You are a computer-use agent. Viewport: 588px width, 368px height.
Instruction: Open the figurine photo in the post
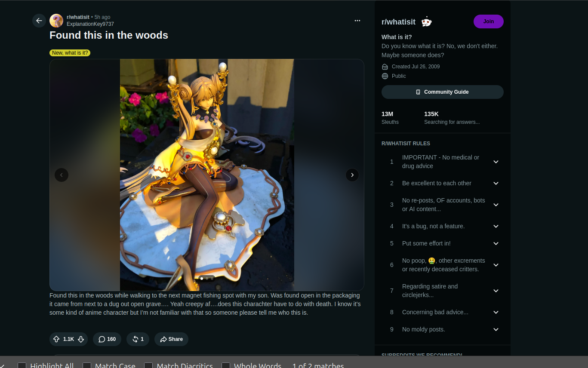(x=207, y=175)
